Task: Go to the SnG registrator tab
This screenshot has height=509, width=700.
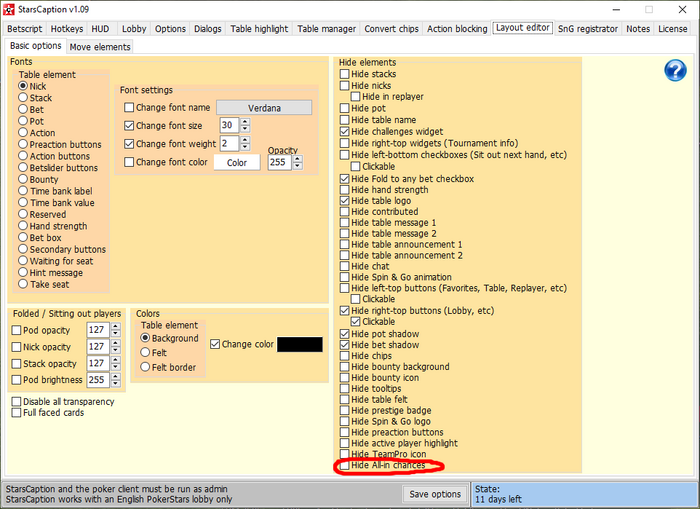Action: (x=587, y=29)
